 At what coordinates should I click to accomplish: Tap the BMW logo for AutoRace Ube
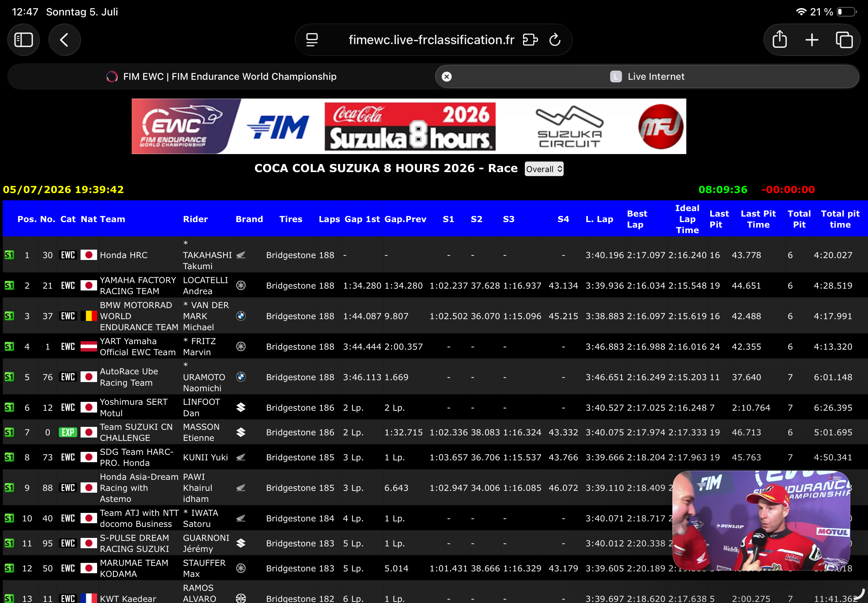241,377
